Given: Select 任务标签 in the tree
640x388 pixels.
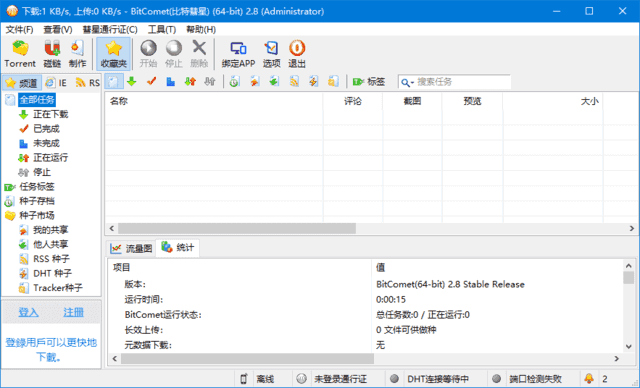Looking at the screenshot, I should pos(37,186).
